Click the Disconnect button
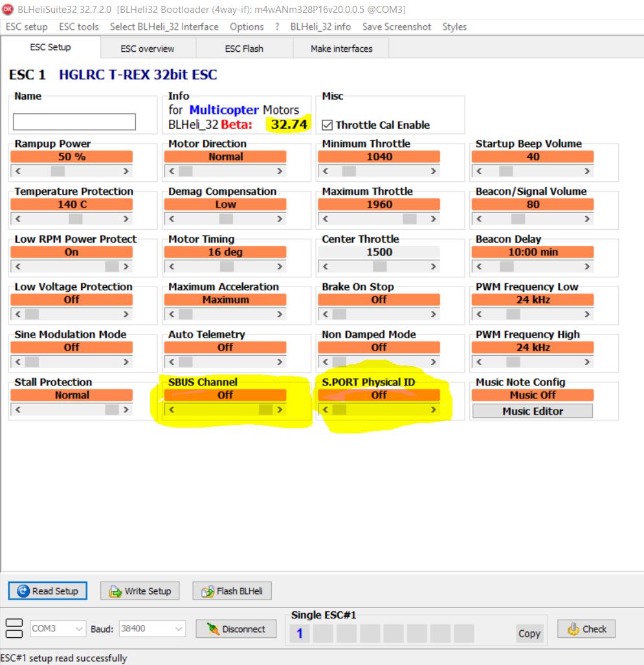 point(236,629)
